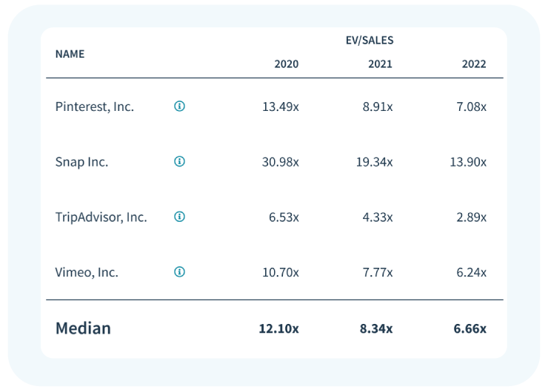Click the 2022 median value 6.66x
548x392 pixels.
470,328
